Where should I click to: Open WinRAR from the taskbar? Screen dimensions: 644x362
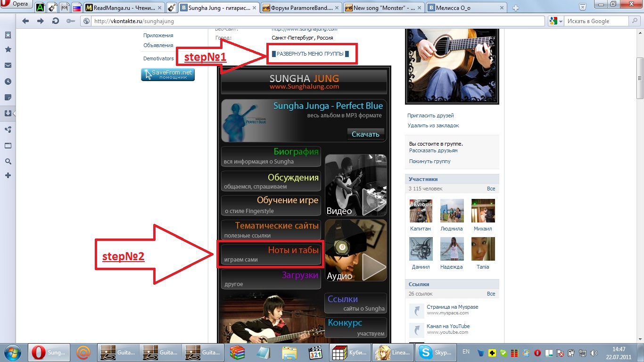[237, 352]
